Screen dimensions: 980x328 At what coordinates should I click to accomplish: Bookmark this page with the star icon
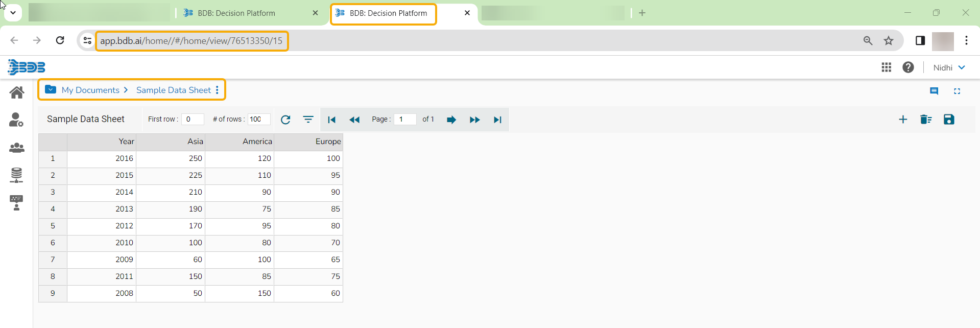click(x=889, y=41)
